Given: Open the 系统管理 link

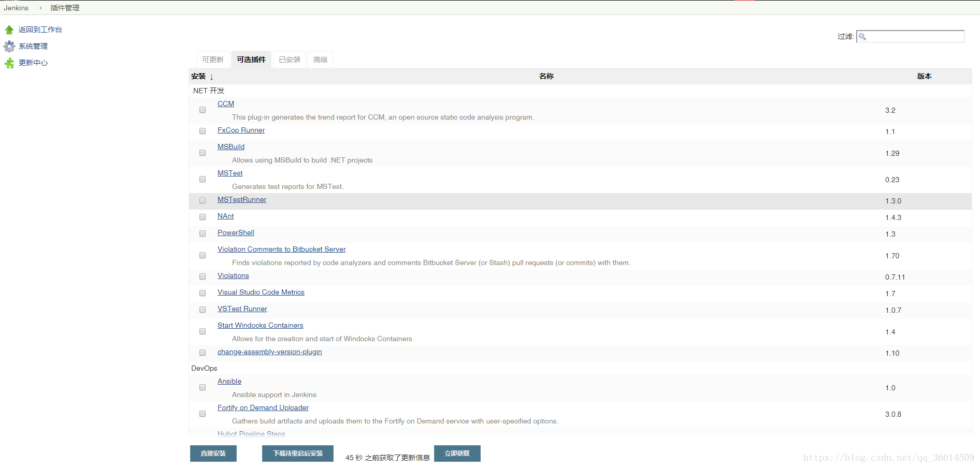Looking at the screenshot, I should click(x=33, y=46).
